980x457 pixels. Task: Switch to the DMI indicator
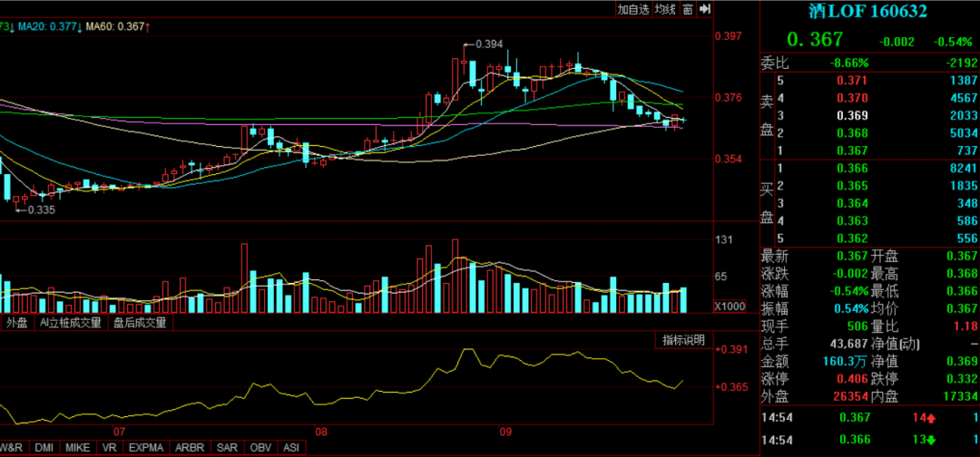point(44,448)
